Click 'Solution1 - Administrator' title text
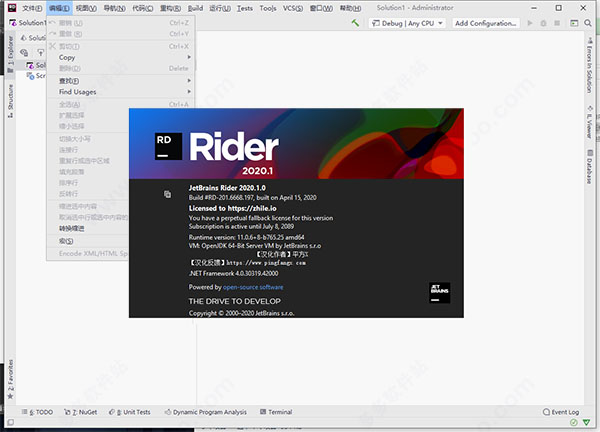 pyautogui.click(x=415, y=8)
